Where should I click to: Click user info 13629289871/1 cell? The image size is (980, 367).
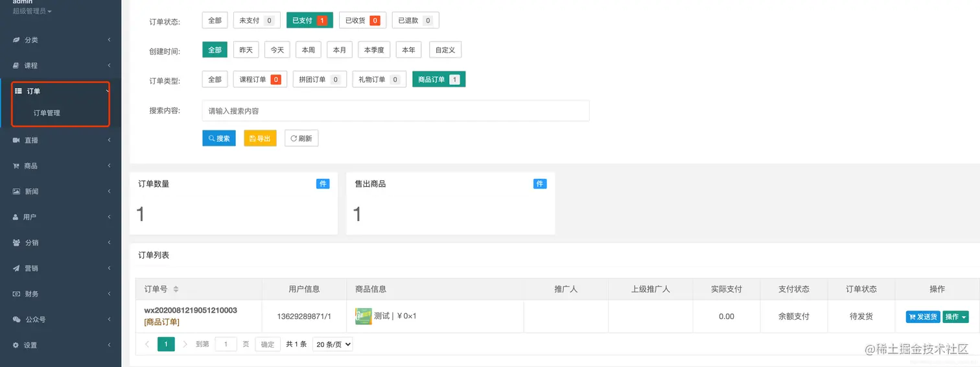[x=304, y=316]
